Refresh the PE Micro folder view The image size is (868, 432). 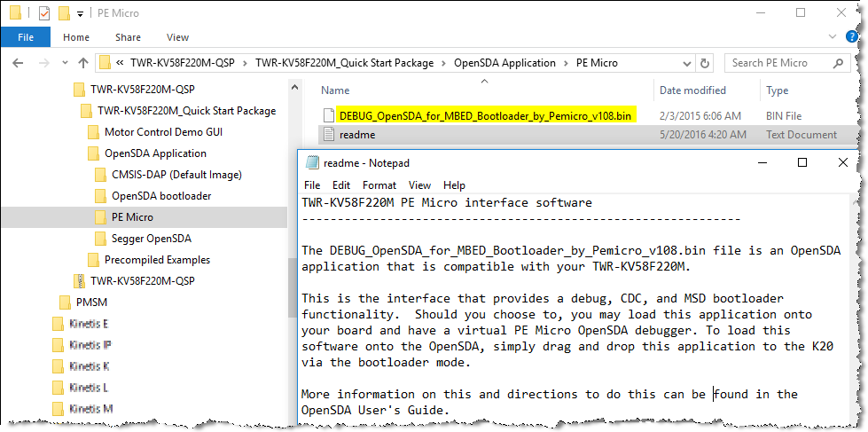click(705, 63)
